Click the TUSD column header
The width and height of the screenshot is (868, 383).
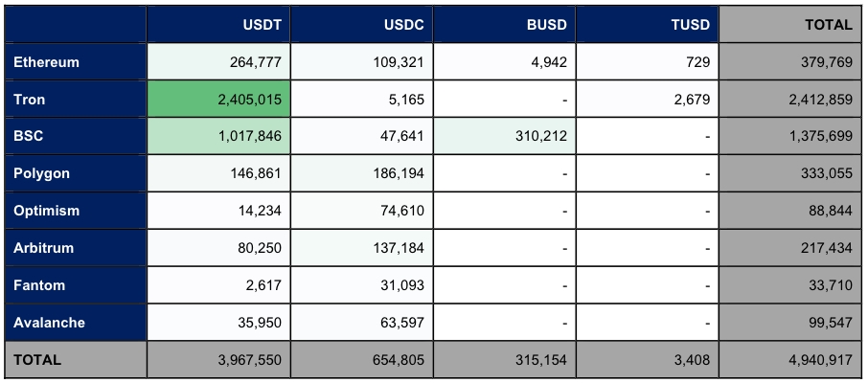647,24
